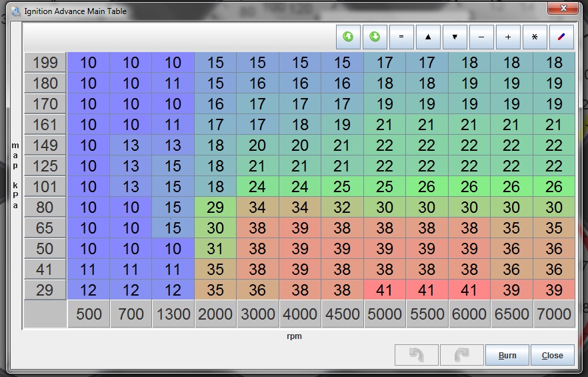Select the 161 kPa row header
This screenshot has width=588, height=377.
click(45, 124)
